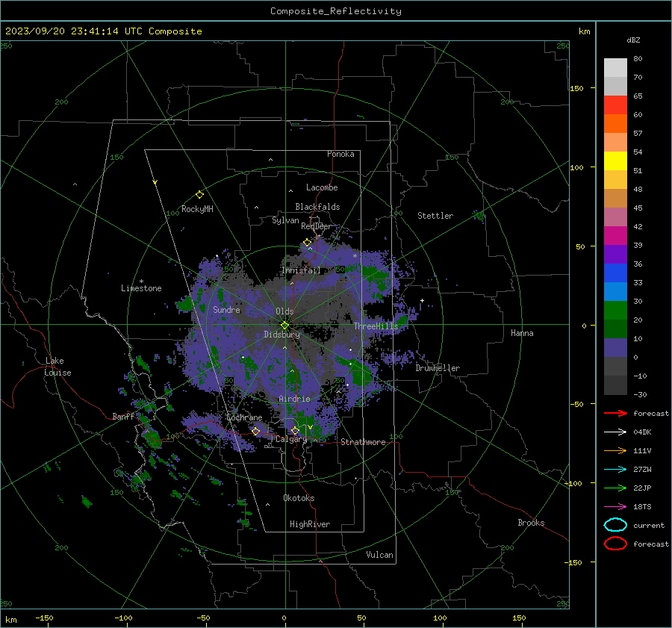Click the green 22JP arrow icon
This screenshot has height=628, width=672.
coord(615,488)
